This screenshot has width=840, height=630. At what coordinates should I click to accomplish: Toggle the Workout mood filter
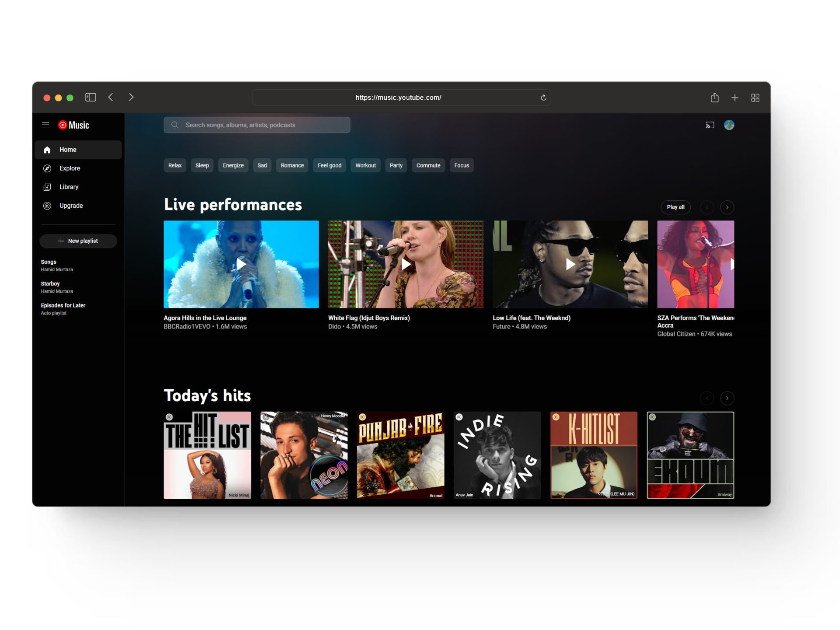365,165
